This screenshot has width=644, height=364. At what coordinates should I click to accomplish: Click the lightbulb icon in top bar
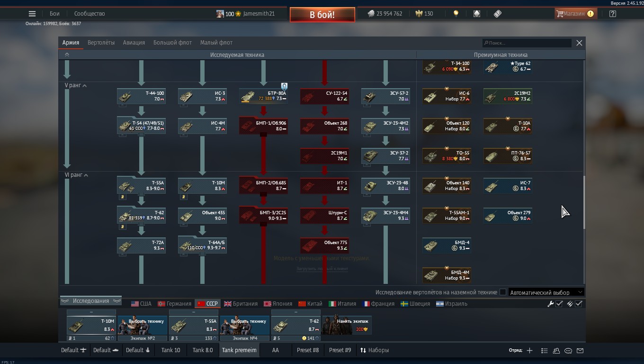click(456, 14)
